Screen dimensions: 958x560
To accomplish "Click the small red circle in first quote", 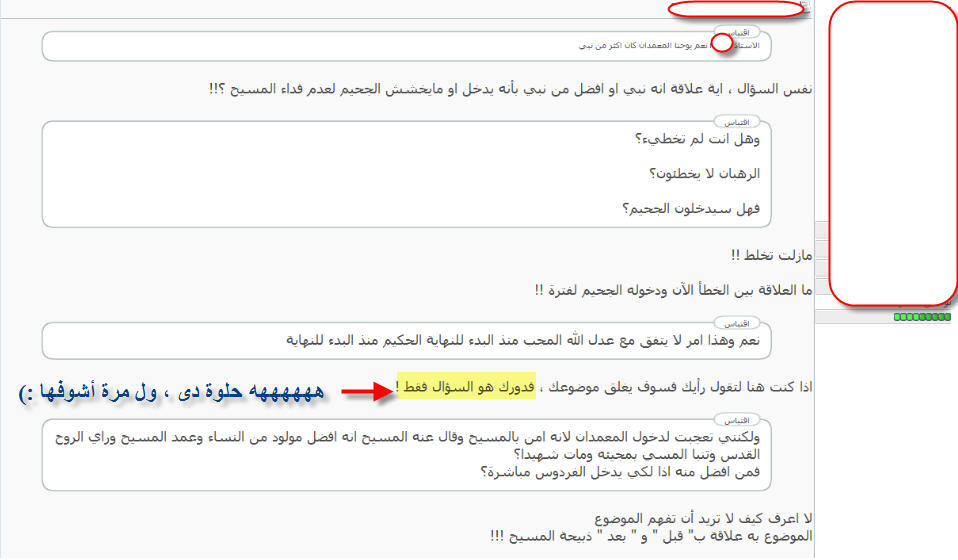I will 720,43.
